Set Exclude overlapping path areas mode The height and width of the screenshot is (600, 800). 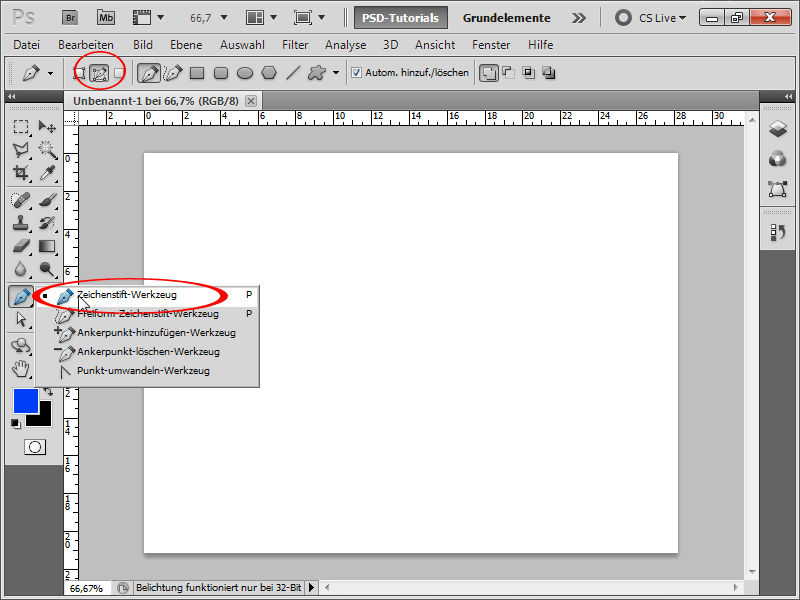549,72
